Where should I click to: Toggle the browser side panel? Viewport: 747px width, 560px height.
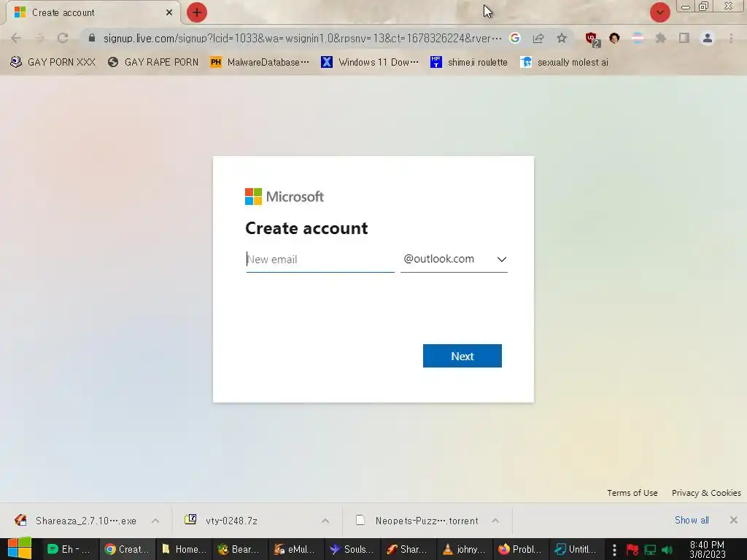tap(684, 38)
